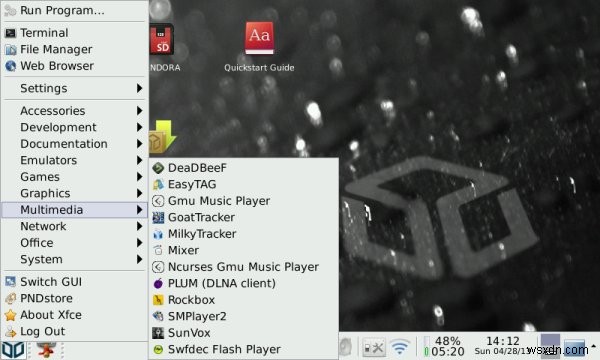Viewport: 600px width, 360px height.
Task: Expand the Emulators submenu arrow
Action: click(140, 160)
